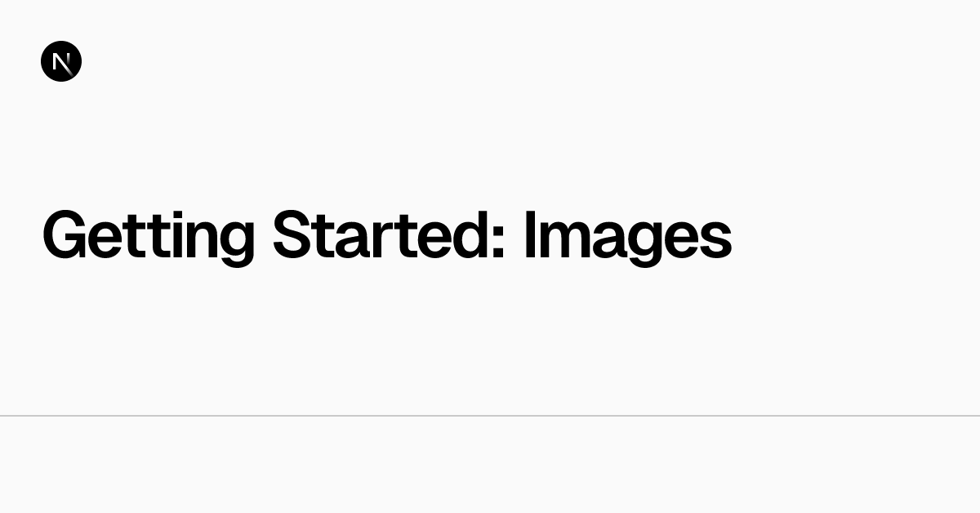Click the capital "I" in "Images"
This screenshot has width=980, height=513.
530,235
